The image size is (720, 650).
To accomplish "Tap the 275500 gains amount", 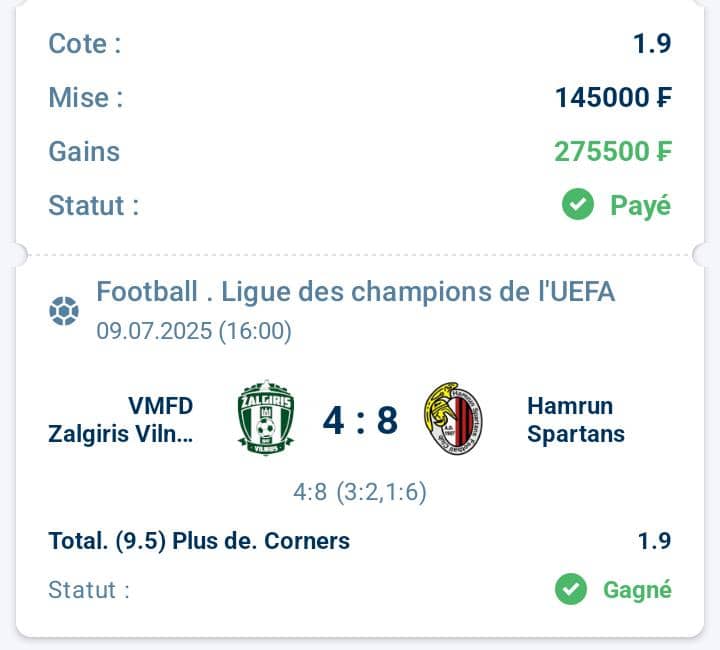I will [613, 151].
